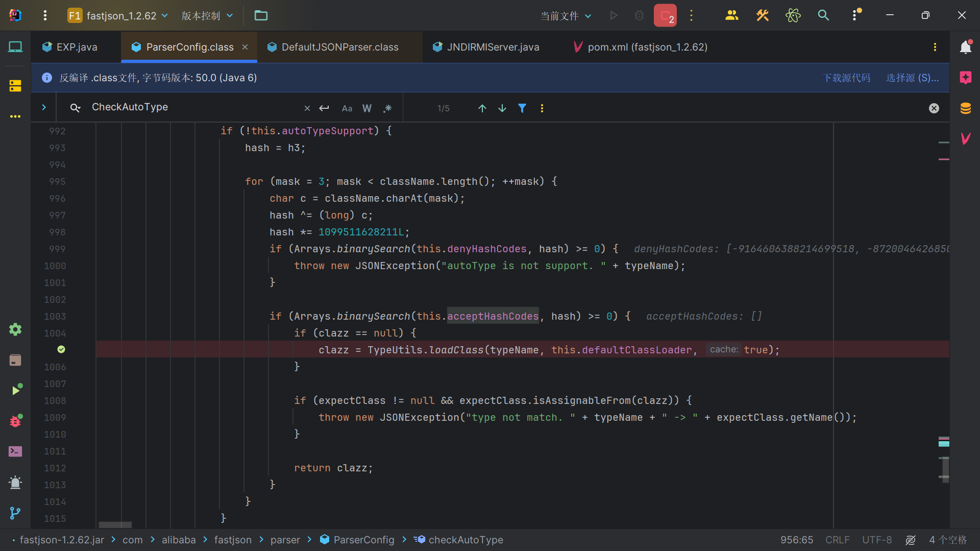Open Search Everywhere magnifier
Image resolution: width=980 pixels, height=551 pixels.
point(823,15)
